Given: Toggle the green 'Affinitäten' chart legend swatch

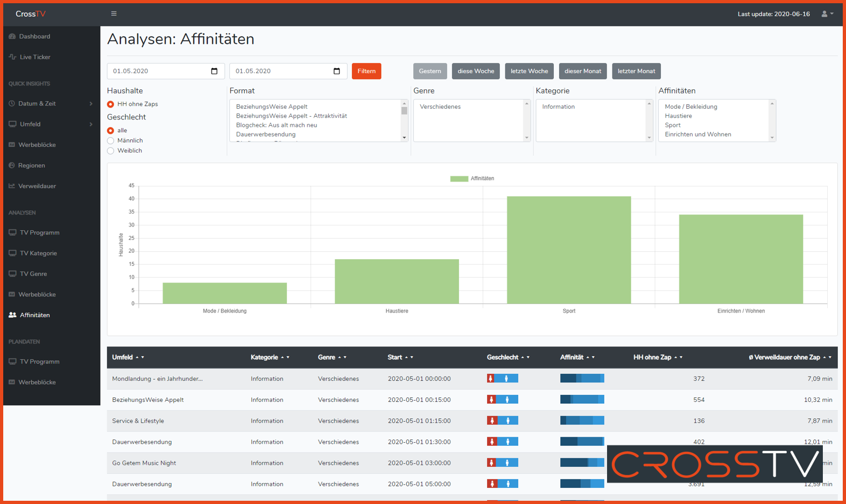Looking at the screenshot, I should click(459, 179).
